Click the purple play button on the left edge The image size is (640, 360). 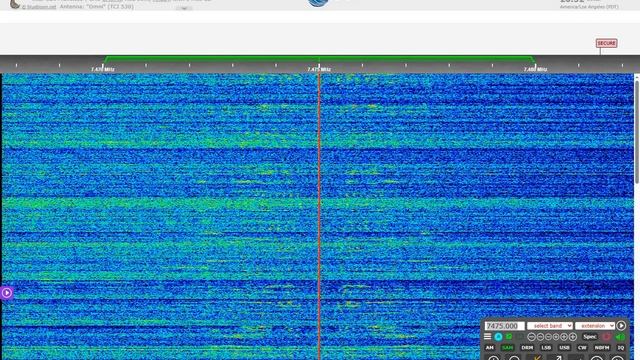tap(7, 293)
